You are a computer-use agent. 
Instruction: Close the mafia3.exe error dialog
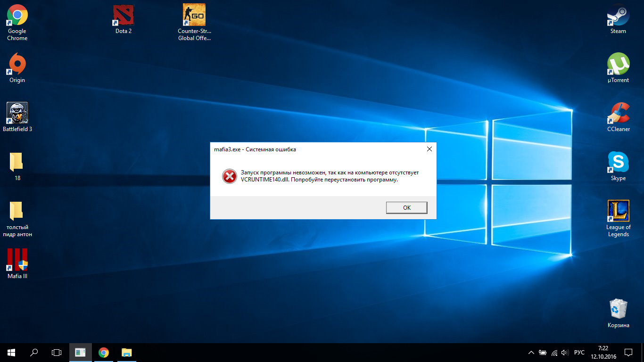[429, 149]
